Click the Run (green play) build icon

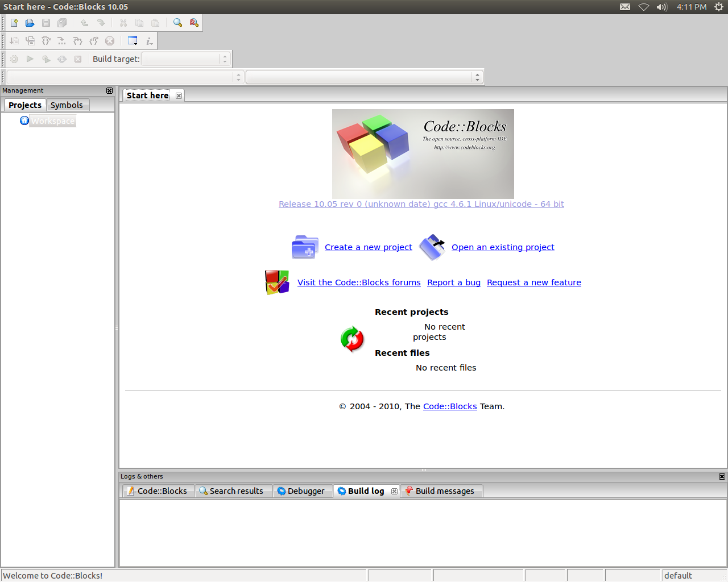coord(30,59)
